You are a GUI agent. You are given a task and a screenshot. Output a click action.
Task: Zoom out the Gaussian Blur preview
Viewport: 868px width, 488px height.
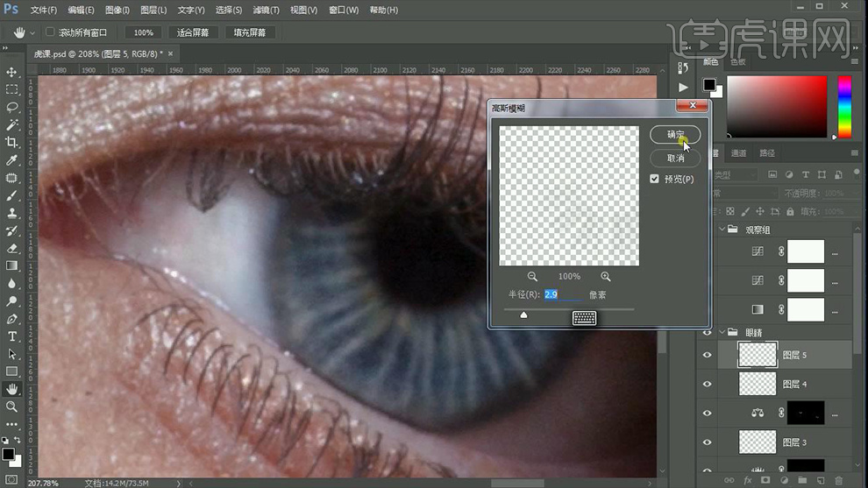[532, 276]
